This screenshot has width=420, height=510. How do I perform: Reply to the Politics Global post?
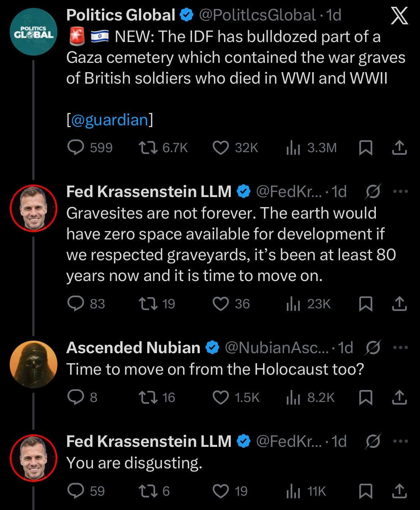(75, 148)
